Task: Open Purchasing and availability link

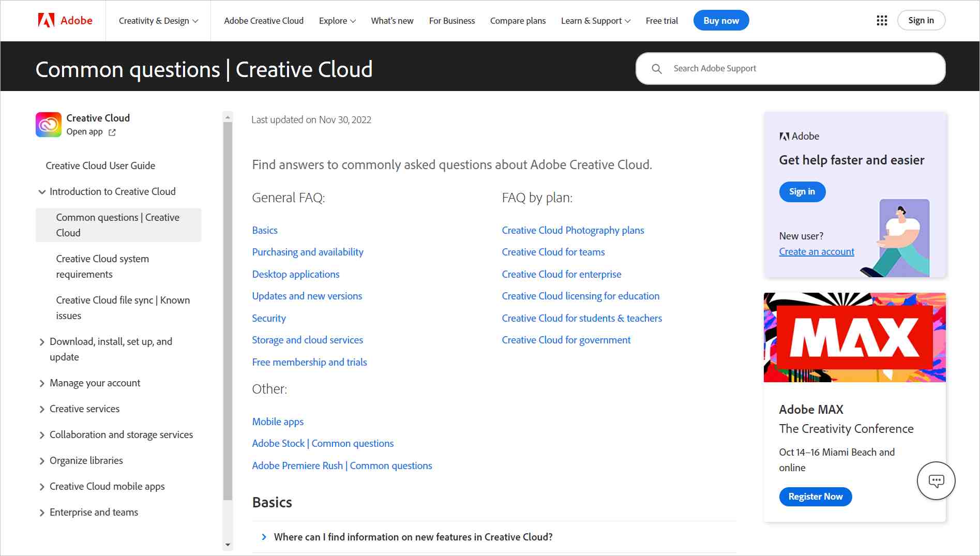Action: (x=308, y=252)
